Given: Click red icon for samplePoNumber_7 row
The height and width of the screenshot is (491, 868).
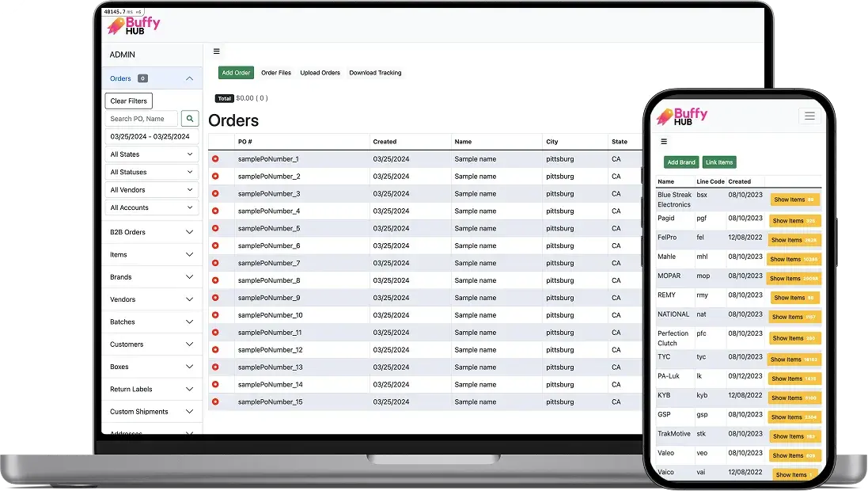Looking at the screenshot, I should 215,263.
